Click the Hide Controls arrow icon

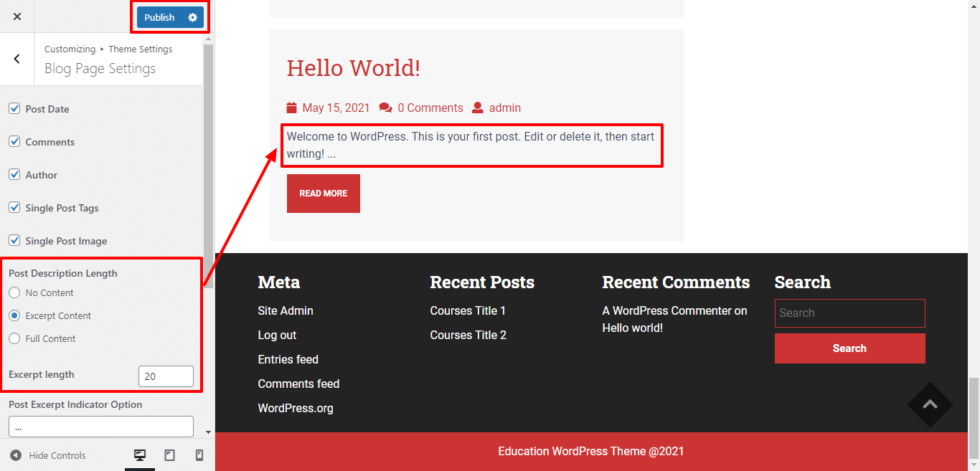point(16,455)
